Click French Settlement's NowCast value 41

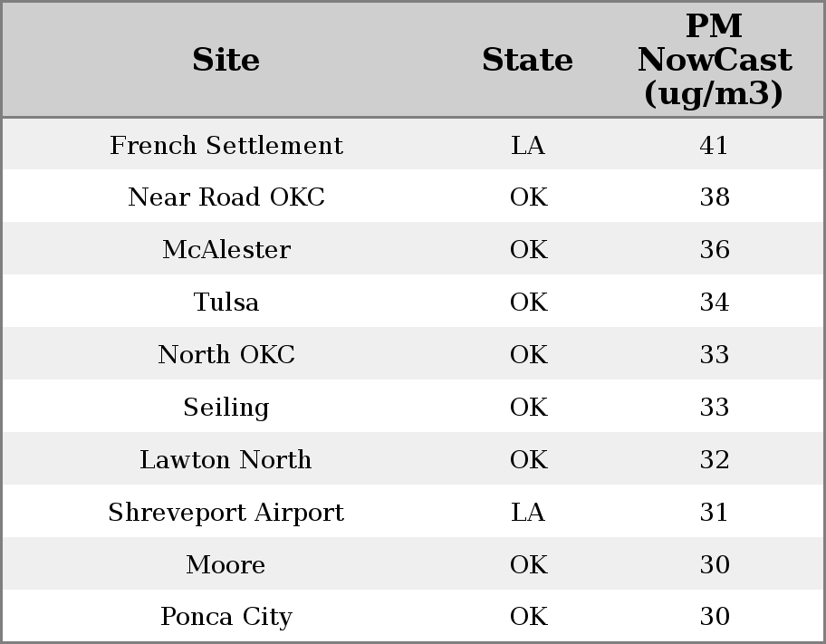pyautogui.click(x=714, y=146)
